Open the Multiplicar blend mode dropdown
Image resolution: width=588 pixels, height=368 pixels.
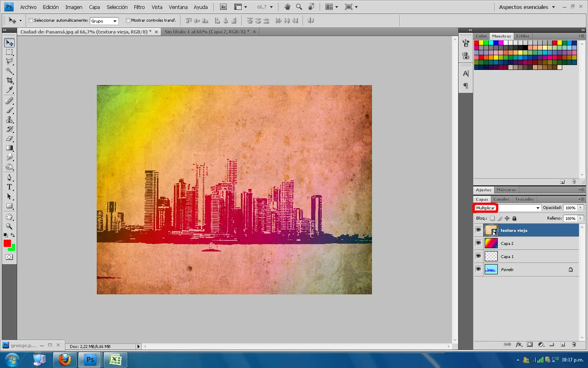point(537,208)
